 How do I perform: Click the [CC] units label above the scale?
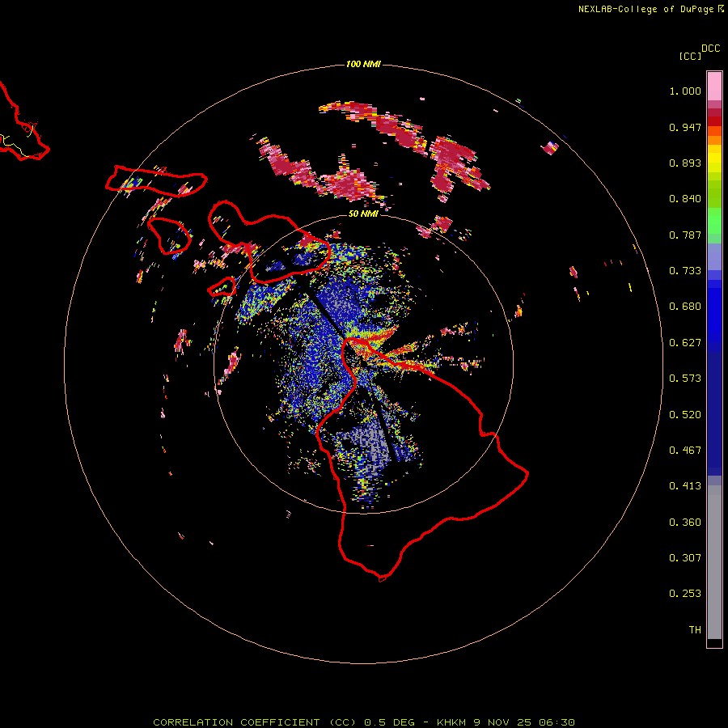pos(690,56)
